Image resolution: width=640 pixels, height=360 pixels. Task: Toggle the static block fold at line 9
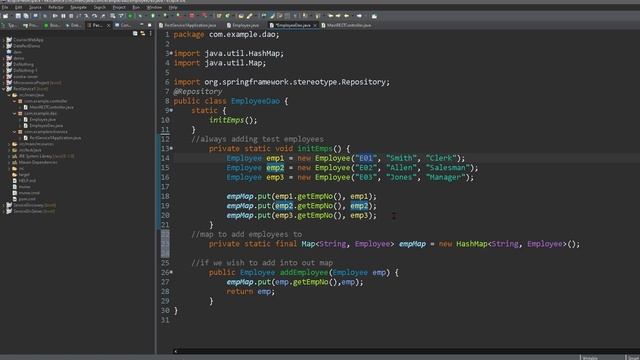pyautogui.click(x=171, y=110)
